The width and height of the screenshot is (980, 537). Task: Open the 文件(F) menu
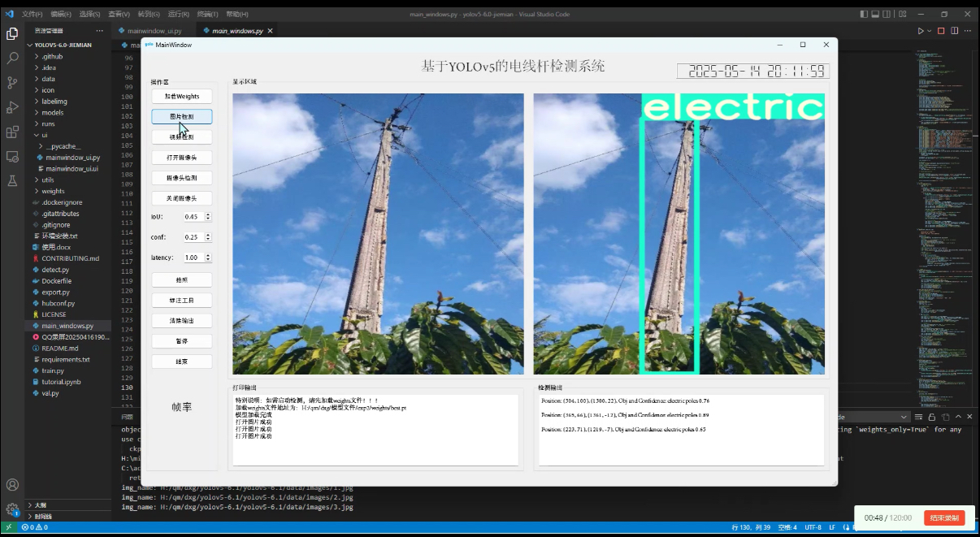(33, 14)
